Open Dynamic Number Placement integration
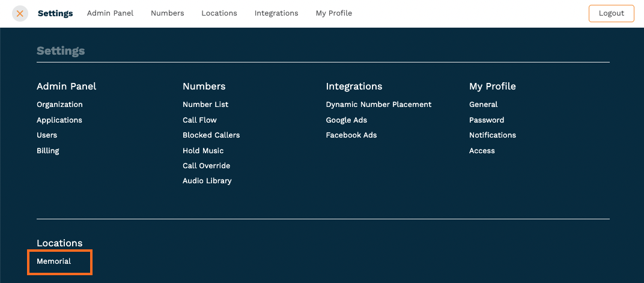644x283 pixels. 378,105
